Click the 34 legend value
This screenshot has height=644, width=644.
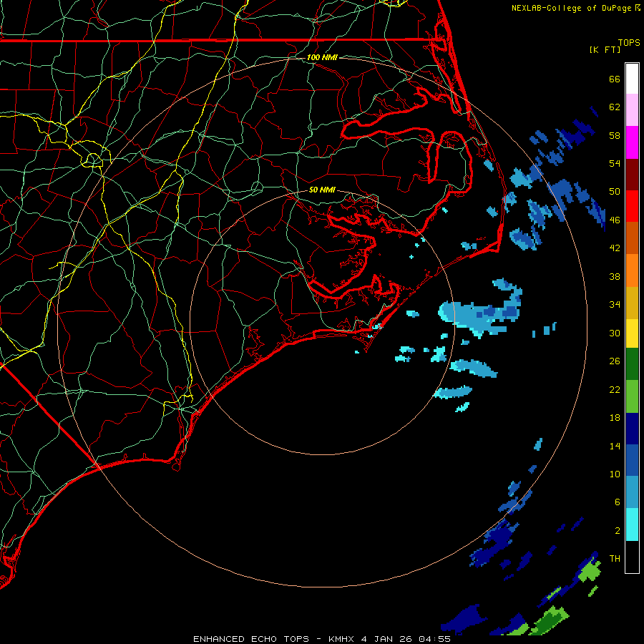pos(615,305)
